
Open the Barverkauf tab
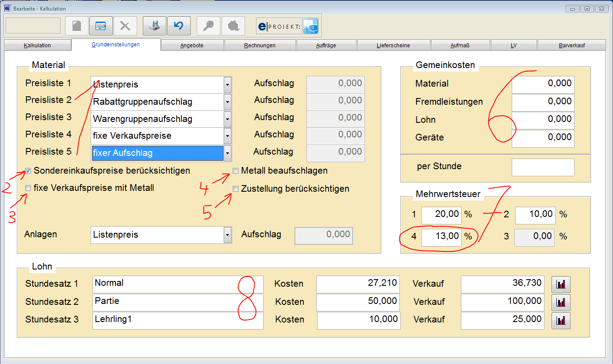coord(571,45)
